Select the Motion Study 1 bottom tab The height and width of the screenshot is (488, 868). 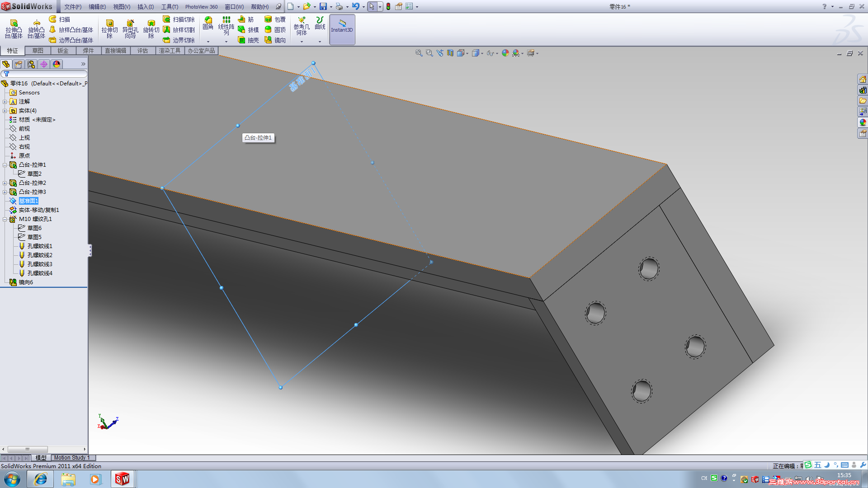click(72, 458)
